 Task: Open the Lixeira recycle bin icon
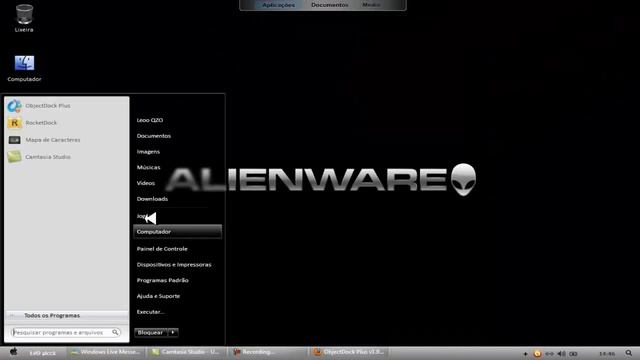(24, 18)
